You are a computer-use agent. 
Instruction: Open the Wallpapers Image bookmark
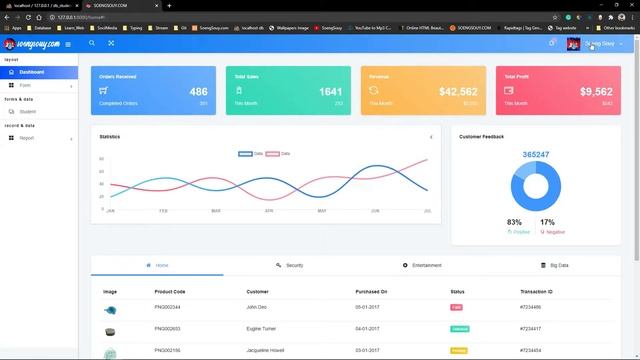[289, 28]
